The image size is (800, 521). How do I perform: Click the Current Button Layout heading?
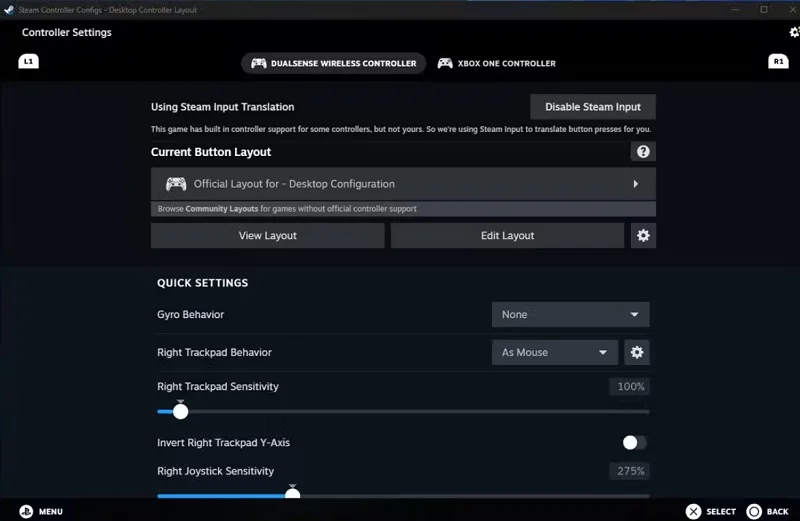[211, 152]
